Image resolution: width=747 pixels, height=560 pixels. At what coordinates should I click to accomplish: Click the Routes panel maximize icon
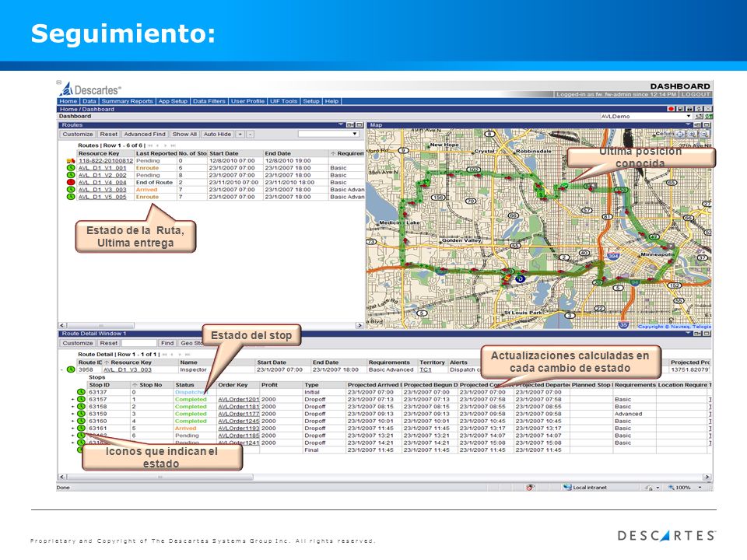pos(359,124)
